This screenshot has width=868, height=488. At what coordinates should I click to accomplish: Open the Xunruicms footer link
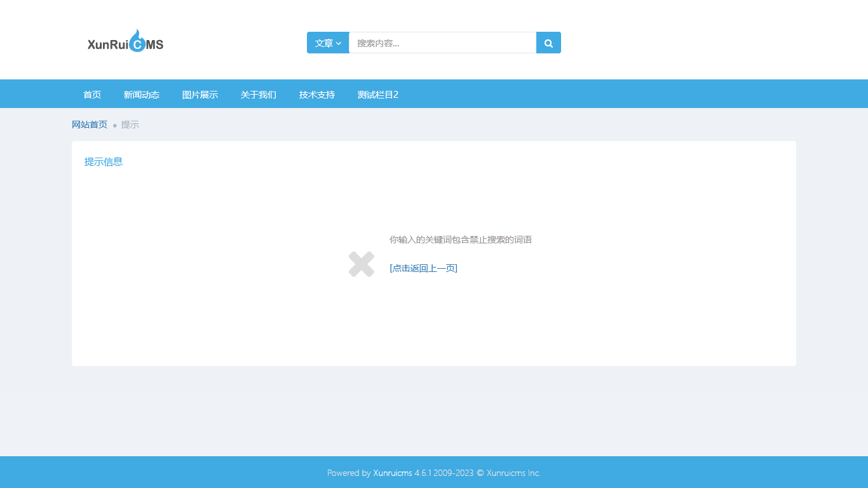[393, 473]
